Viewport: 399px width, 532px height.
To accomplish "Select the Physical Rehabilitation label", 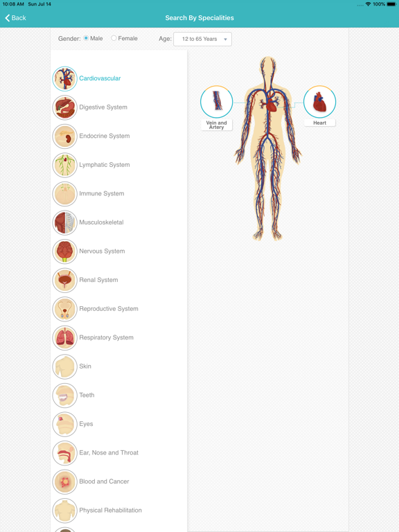I will point(111,511).
